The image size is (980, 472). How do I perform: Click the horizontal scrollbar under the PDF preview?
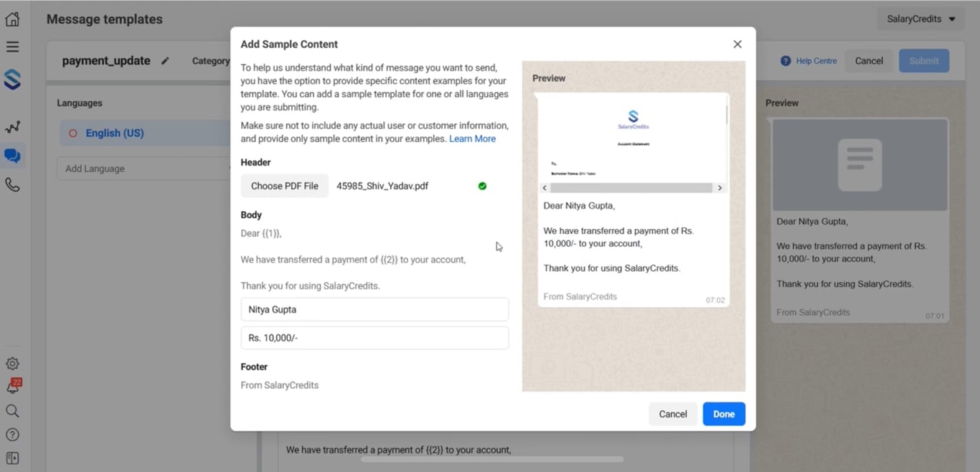tap(632, 187)
